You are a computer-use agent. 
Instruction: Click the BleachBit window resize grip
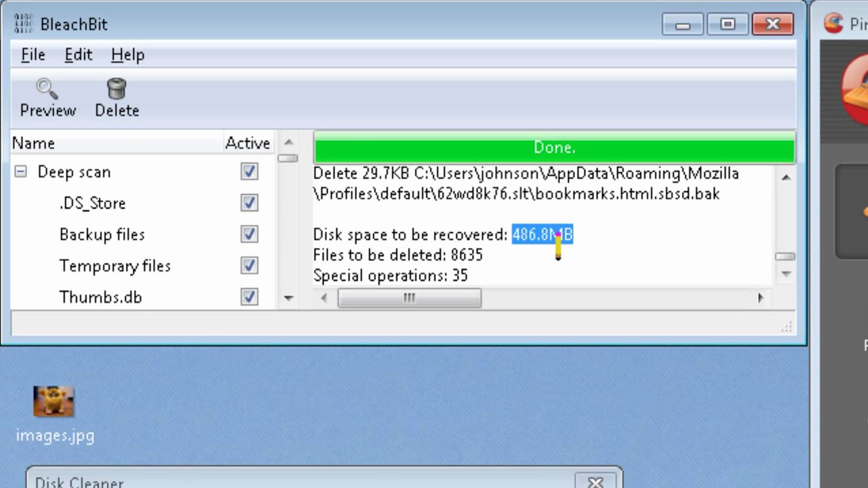point(787,327)
